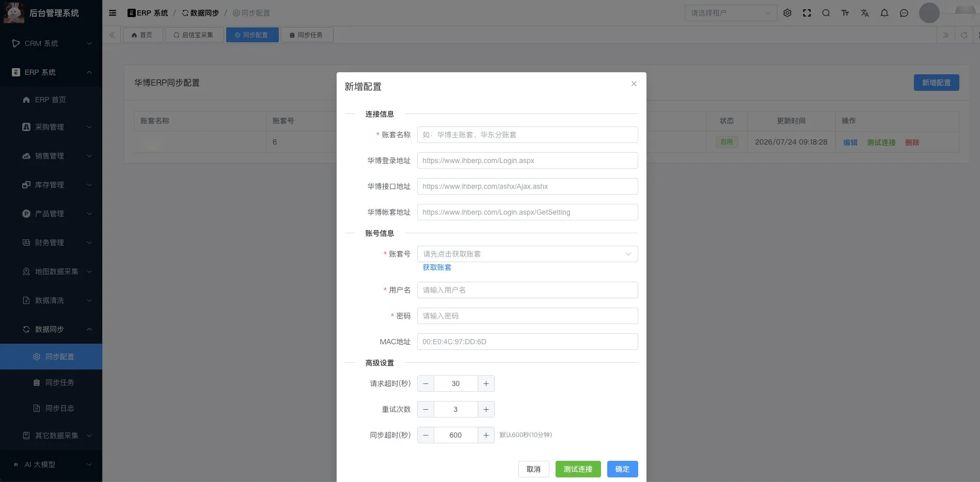Click the hamburger menu collapse icon
This screenshot has width=980, height=482.
point(113,13)
